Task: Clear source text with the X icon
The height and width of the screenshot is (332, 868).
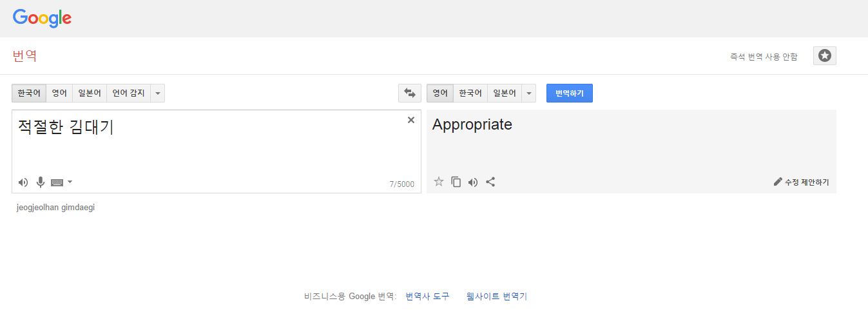Action: coord(411,120)
